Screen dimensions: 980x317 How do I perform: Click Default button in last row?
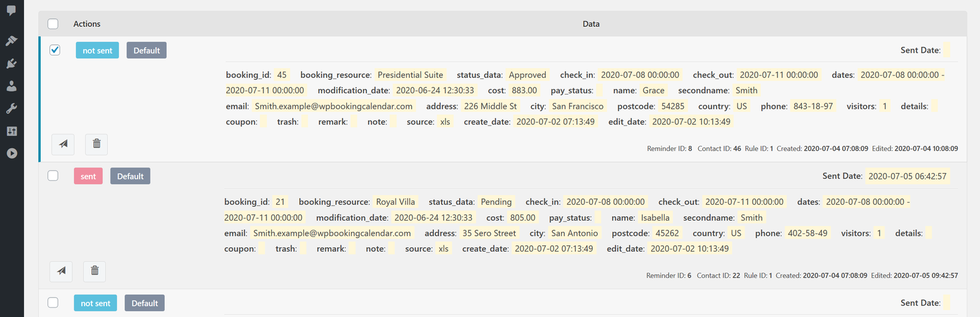(x=145, y=303)
